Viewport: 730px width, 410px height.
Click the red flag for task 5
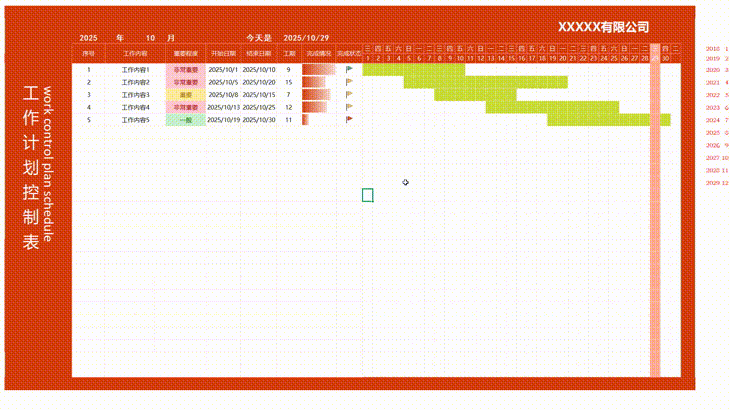[349, 119]
